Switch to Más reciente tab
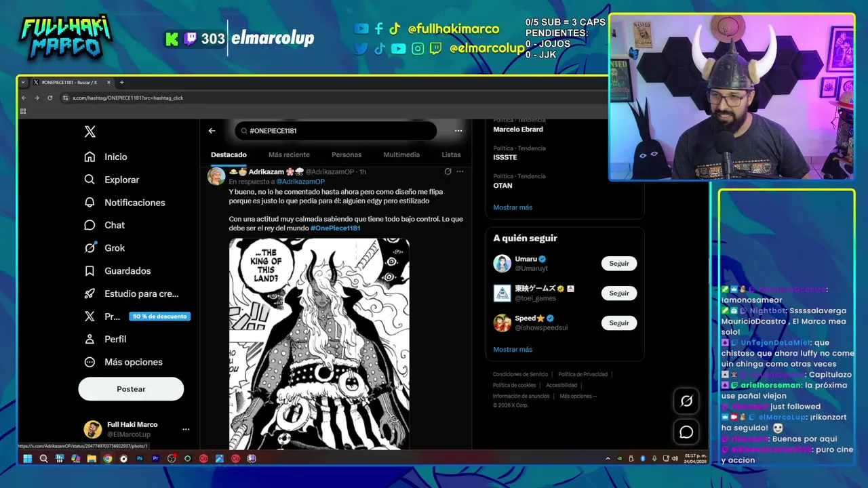This screenshot has height=488, width=868. [289, 155]
